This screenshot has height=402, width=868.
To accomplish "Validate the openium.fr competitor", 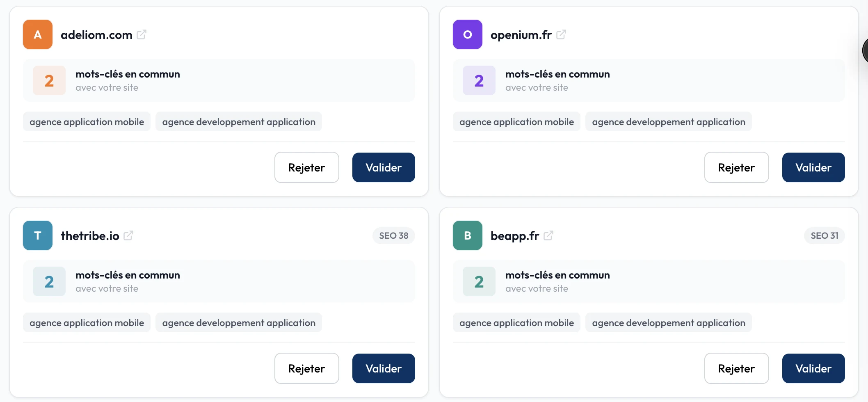I will tap(813, 167).
